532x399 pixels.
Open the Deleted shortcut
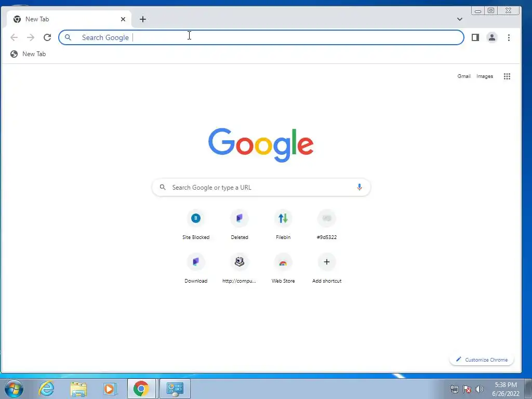(x=240, y=224)
